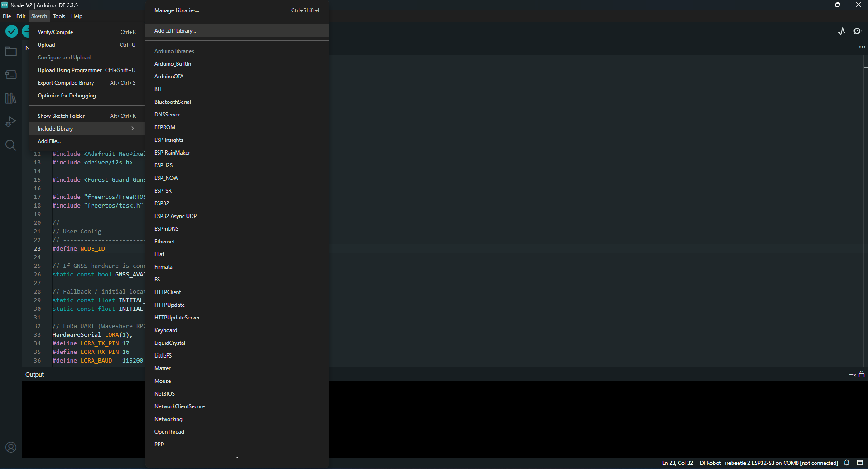868x469 pixels.
Task: Open the Search sidebar icon
Action: (x=11, y=145)
